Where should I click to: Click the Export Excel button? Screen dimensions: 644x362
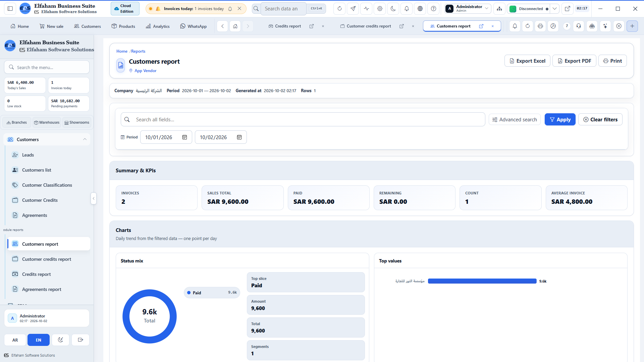[527, 61]
